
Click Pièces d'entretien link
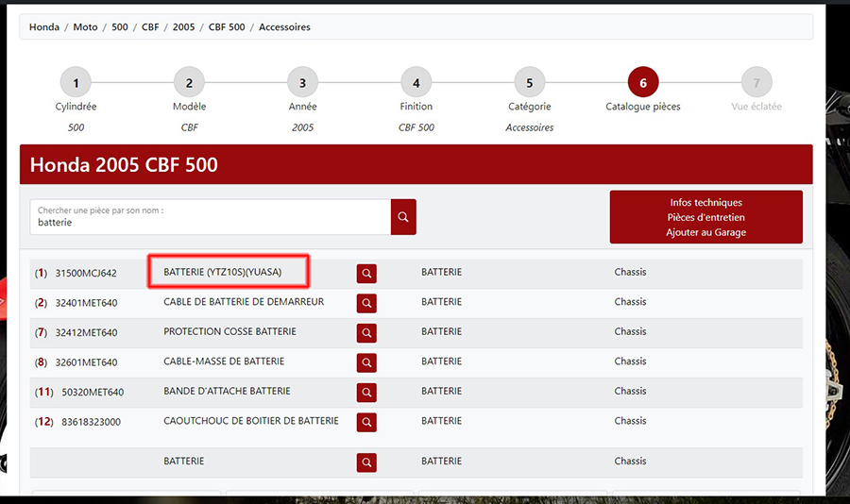705,217
